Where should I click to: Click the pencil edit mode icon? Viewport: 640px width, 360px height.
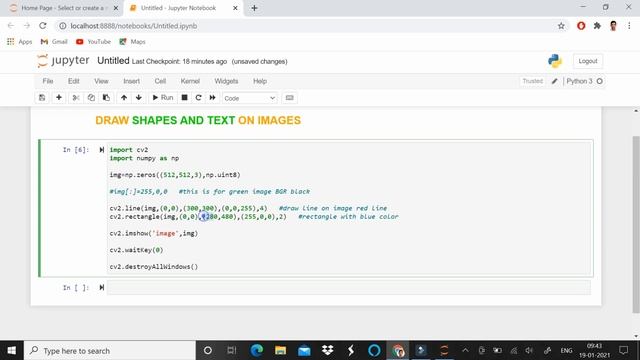[554, 81]
